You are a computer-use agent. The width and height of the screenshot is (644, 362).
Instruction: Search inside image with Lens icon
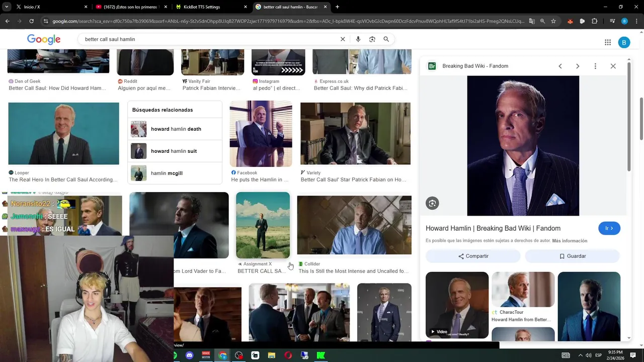tap(432, 203)
